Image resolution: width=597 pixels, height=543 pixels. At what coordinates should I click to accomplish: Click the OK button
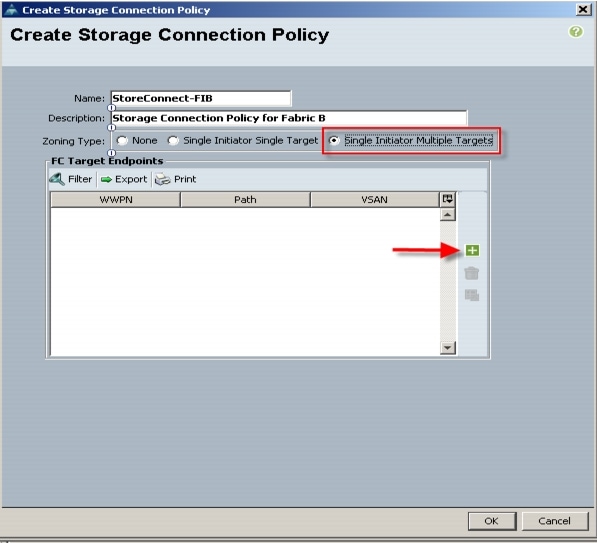[x=492, y=521]
